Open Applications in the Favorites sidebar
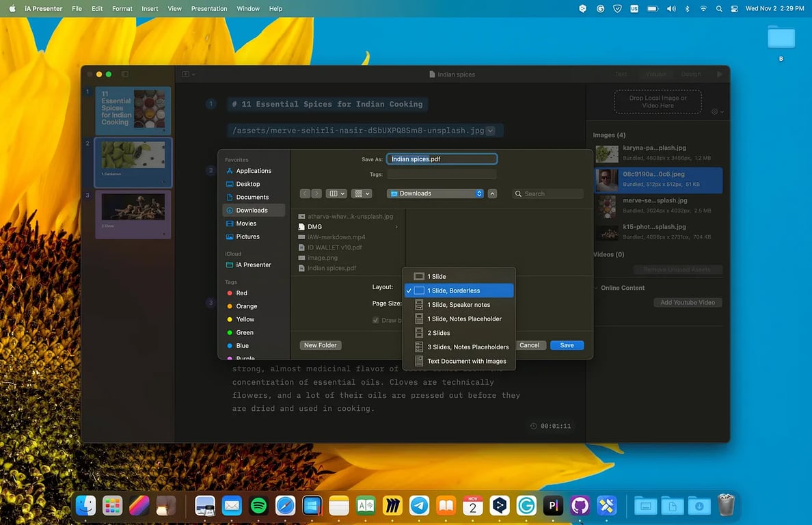Screen dimensions: 812x525 point(253,171)
